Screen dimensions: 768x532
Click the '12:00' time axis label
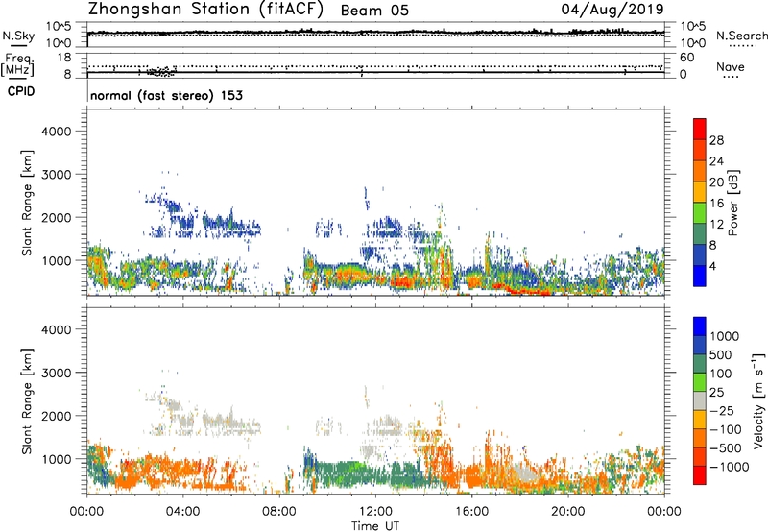375,512
